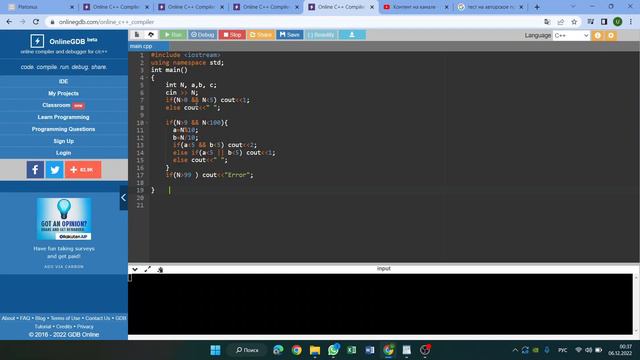Collapse the console panel with the down chevron
Image resolution: width=640 pixels, height=360 pixels.
pyautogui.click(x=135, y=269)
